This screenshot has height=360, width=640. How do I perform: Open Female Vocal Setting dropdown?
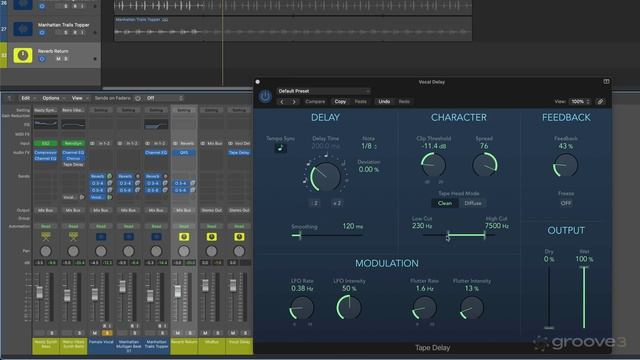tap(101, 110)
